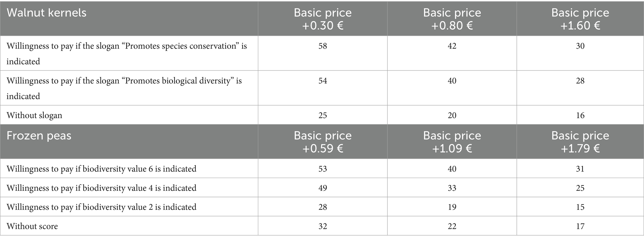This screenshot has width=644, height=241.
Task: Select the "Promotes biological diversity" row label
Action: [x=124, y=88]
